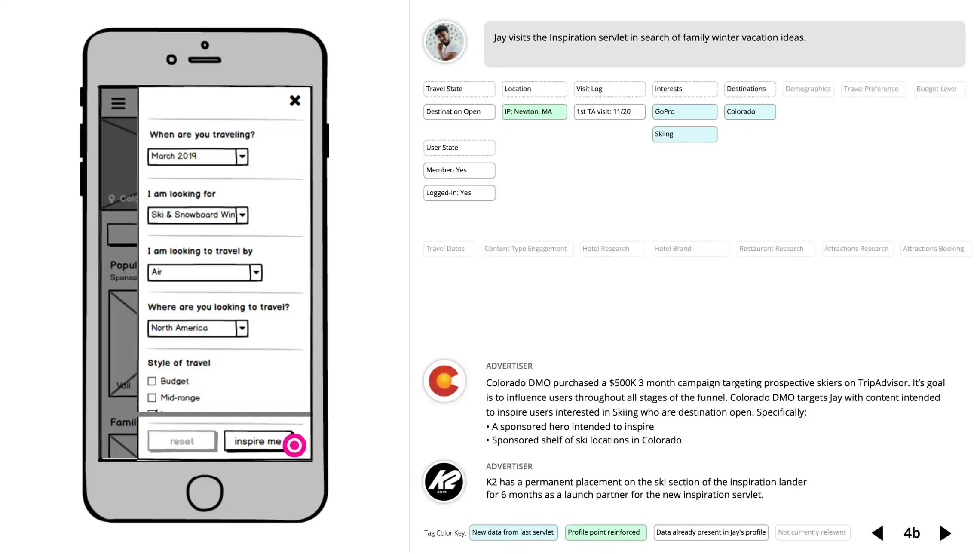The height and width of the screenshot is (554, 980).
Task: Select the Travel Dates tab
Action: click(x=445, y=248)
